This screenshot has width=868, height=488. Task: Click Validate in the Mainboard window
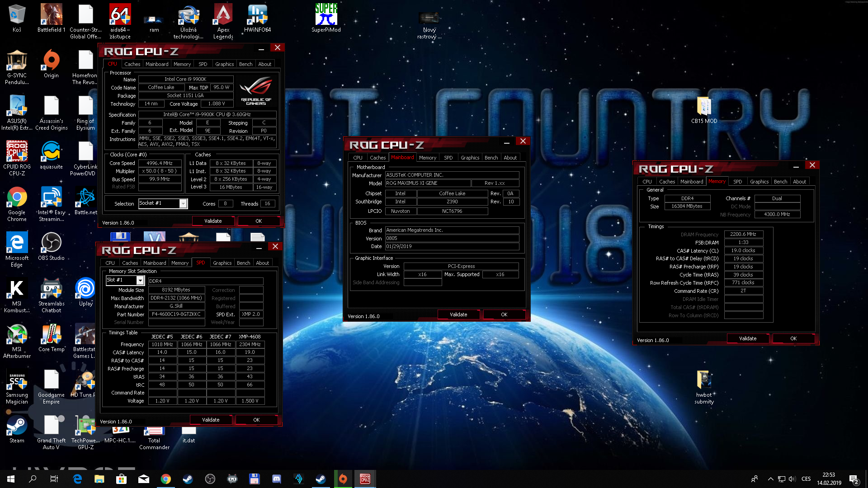(x=458, y=314)
